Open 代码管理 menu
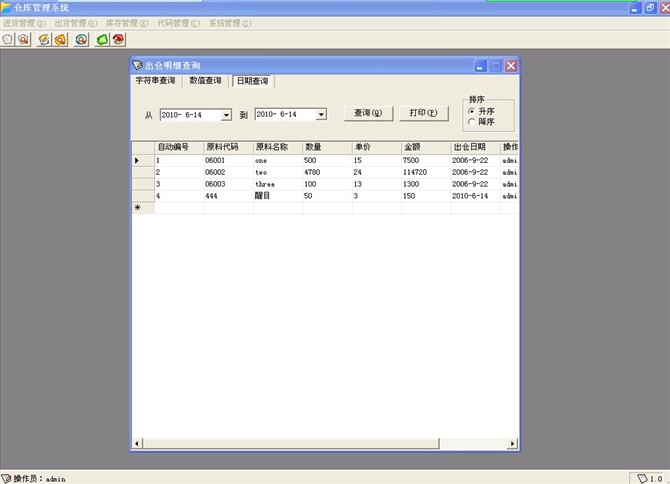 click(179, 23)
